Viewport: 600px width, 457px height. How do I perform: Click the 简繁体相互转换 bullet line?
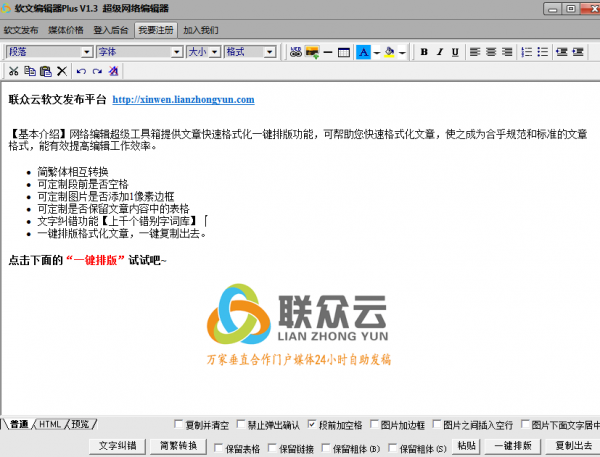[73, 171]
